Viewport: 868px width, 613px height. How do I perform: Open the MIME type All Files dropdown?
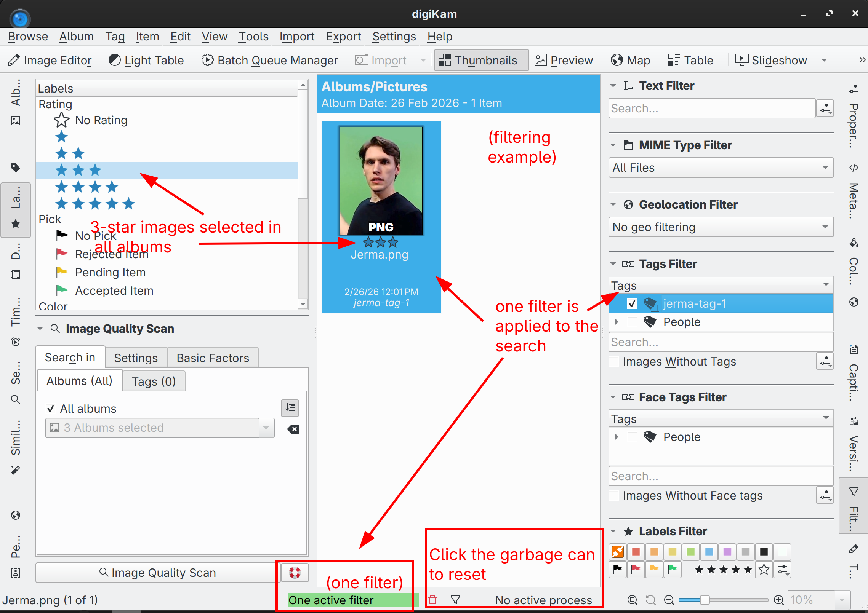pos(721,168)
